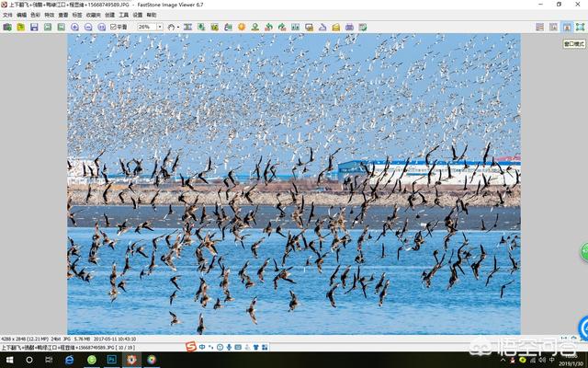Switch to the browser view layout icon
The width and height of the screenshot is (588, 368).
[539, 27]
